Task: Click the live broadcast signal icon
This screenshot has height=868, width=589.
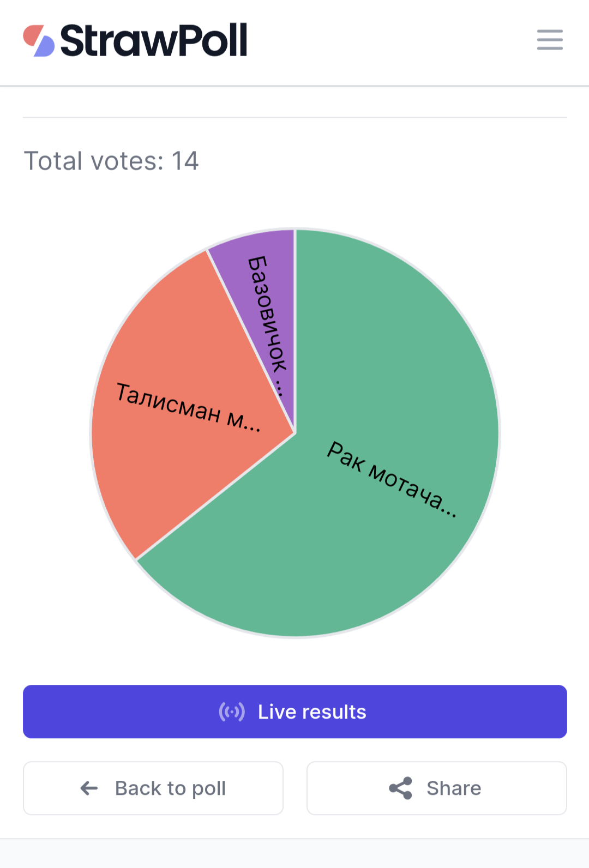Action: tap(232, 712)
